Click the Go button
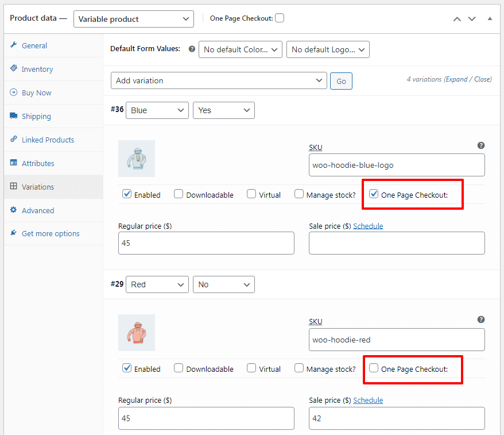 341,81
